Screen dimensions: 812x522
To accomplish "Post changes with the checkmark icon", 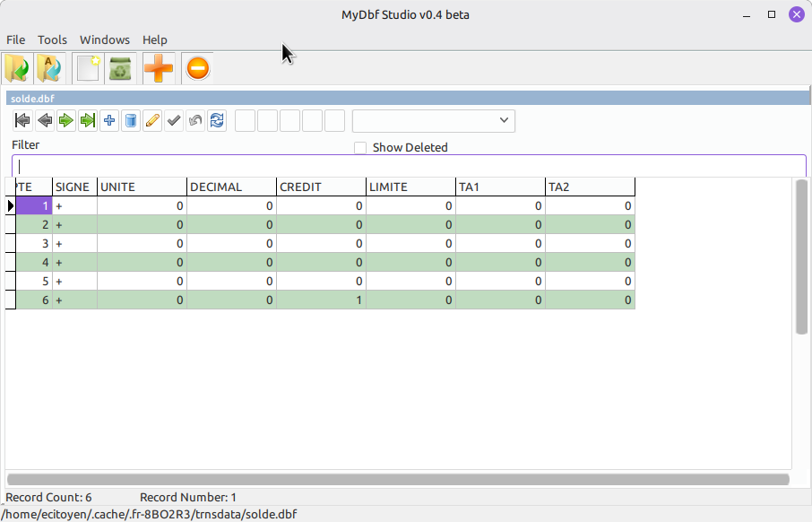I will (x=174, y=121).
